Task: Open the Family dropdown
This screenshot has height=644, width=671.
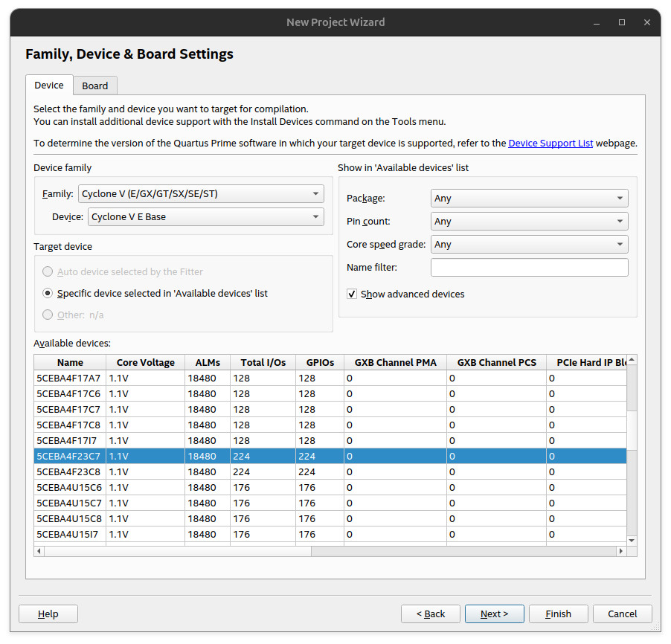Action: point(201,194)
